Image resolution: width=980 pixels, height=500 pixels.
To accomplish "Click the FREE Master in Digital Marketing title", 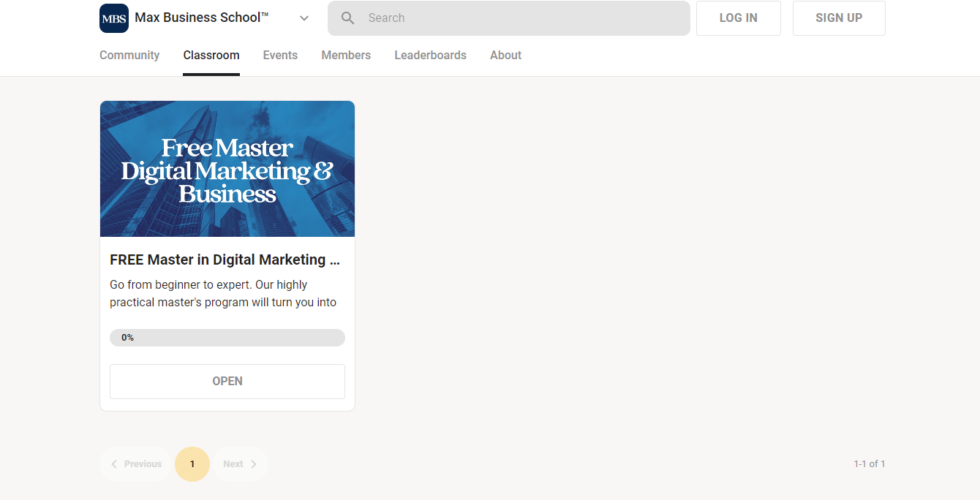I will [225, 260].
